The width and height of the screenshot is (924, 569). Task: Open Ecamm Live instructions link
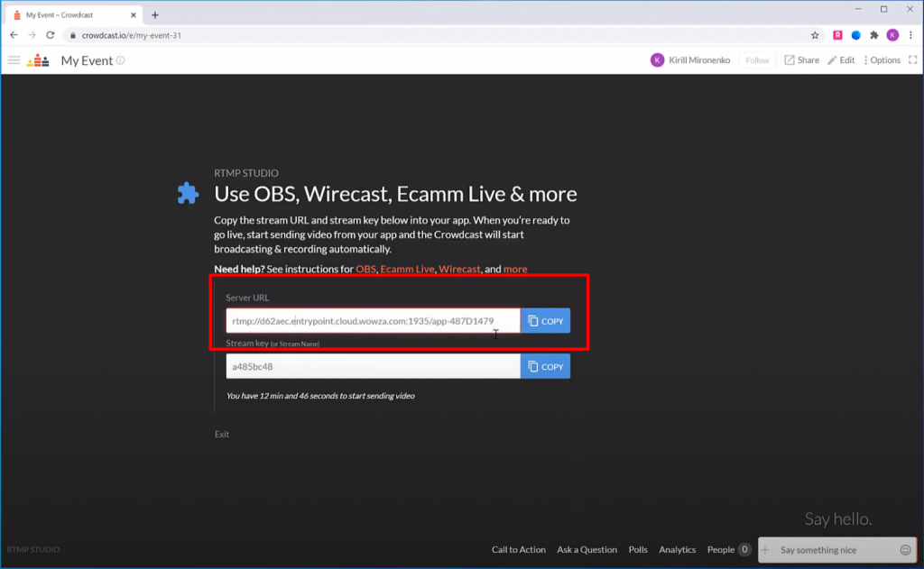pyautogui.click(x=407, y=270)
